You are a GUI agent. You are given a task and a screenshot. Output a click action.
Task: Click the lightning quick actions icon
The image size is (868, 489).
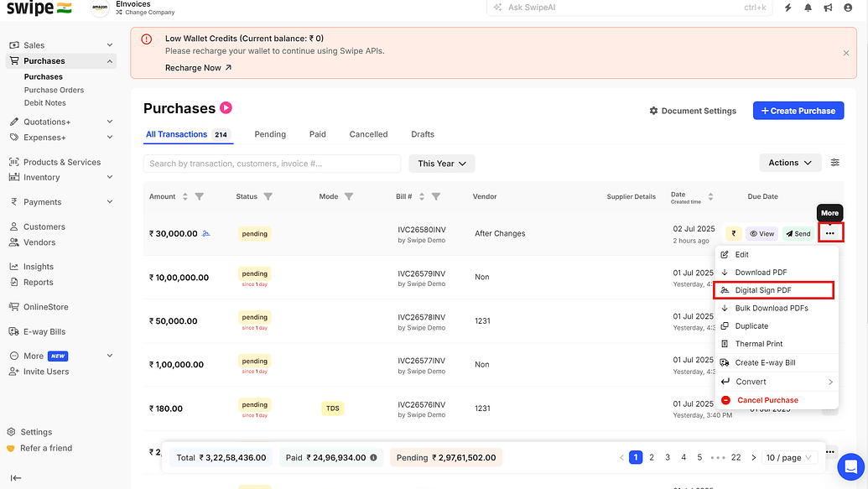(787, 8)
